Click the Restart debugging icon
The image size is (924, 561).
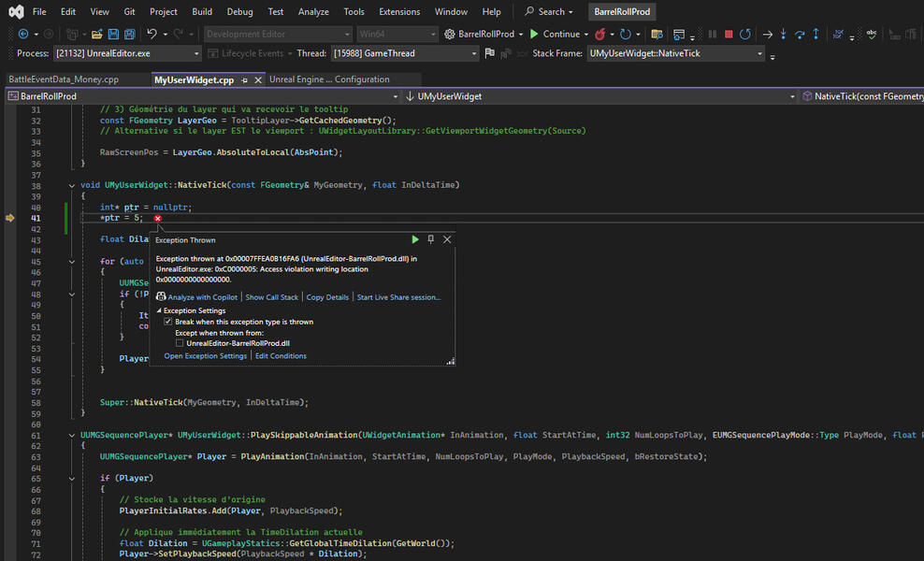(745, 34)
